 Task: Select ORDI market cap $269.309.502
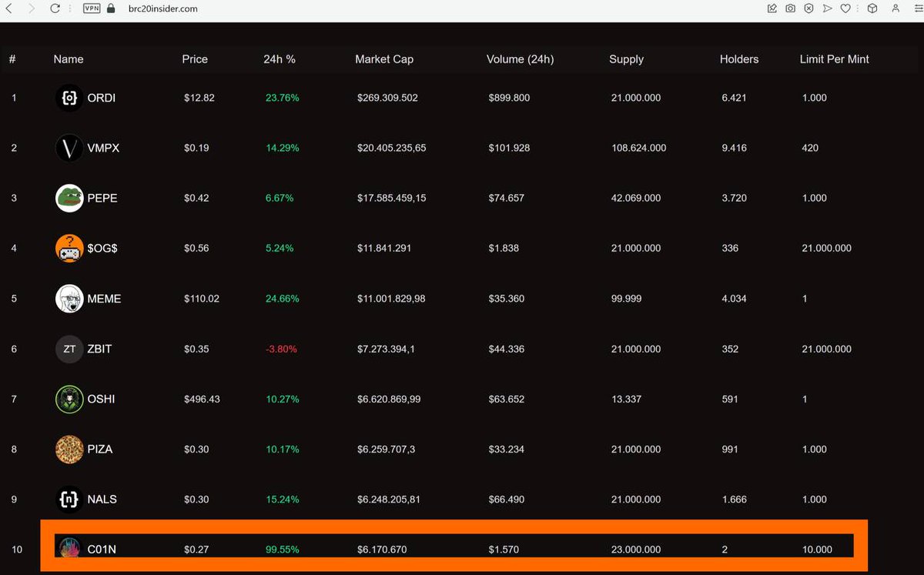387,98
